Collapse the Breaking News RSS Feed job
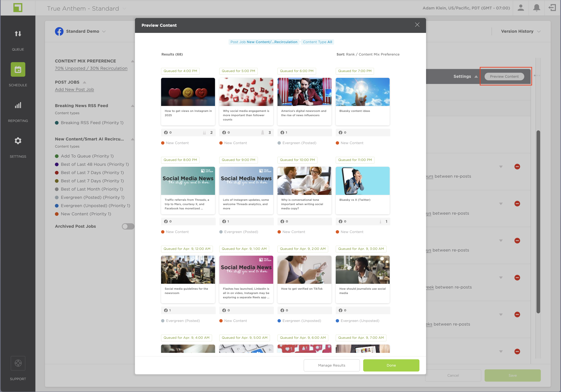This screenshot has width=561, height=392. 132,106
